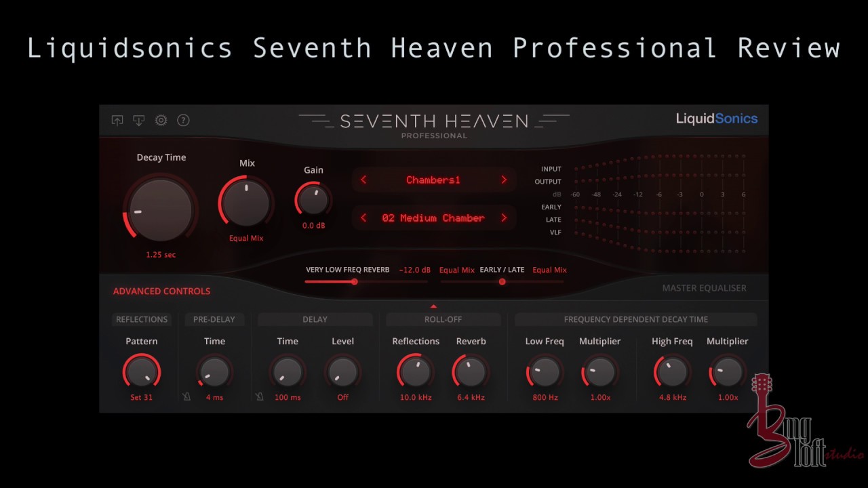The width and height of the screenshot is (868, 488).
Task: Click the Delay Time knob
Action: pyautogui.click(x=288, y=372)
